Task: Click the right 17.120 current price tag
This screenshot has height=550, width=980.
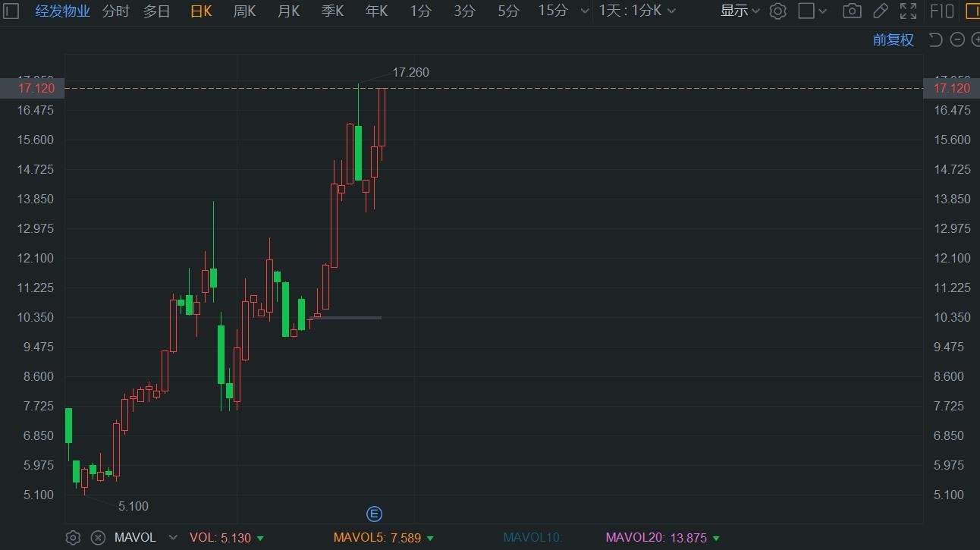Action: click(x=952, y=88)
